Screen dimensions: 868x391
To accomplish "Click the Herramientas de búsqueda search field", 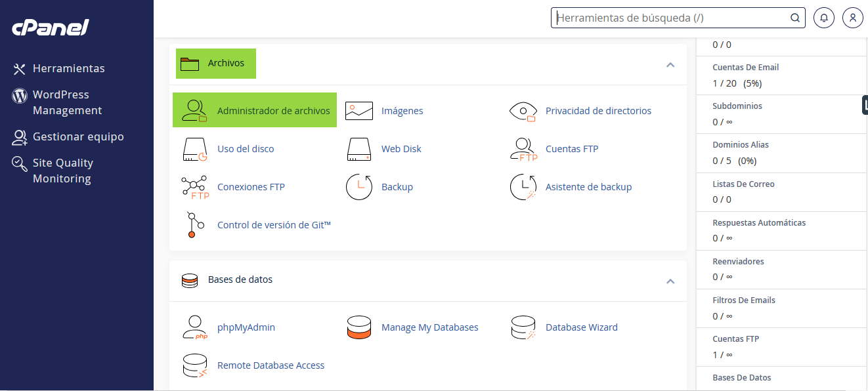I will point(678,18).
